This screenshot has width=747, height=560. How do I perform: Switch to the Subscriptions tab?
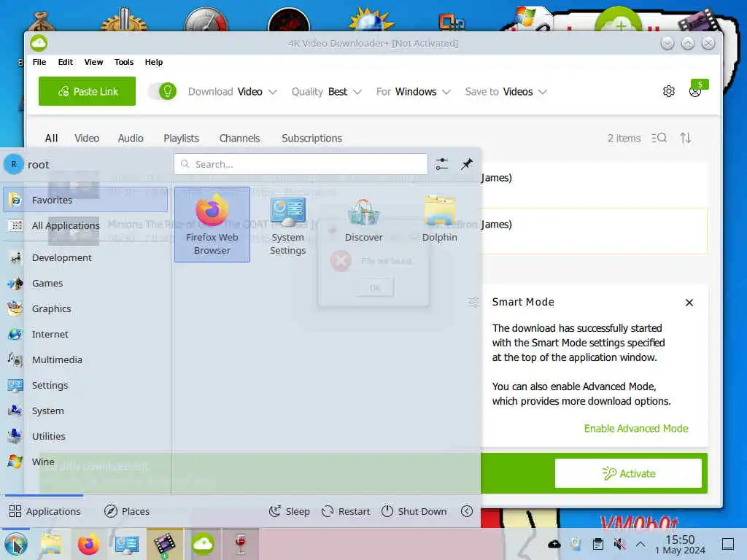click(311, 138)
